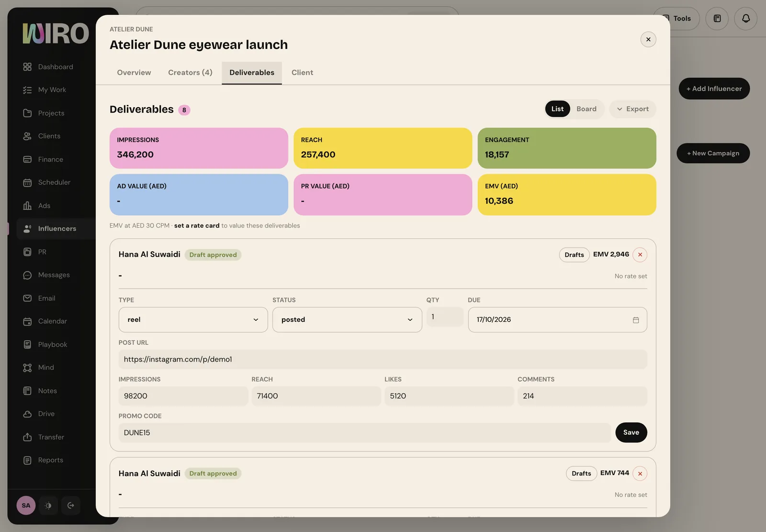Click the set a rate card link

pos(197,226)
